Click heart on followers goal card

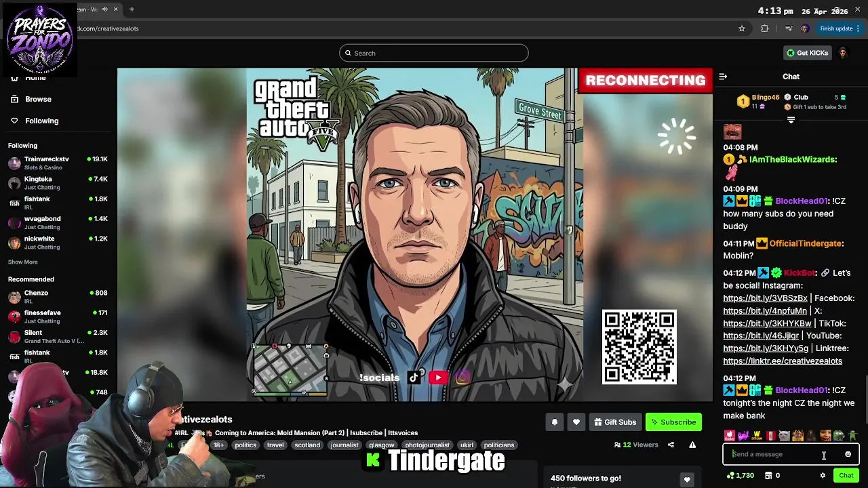(687, 480)
